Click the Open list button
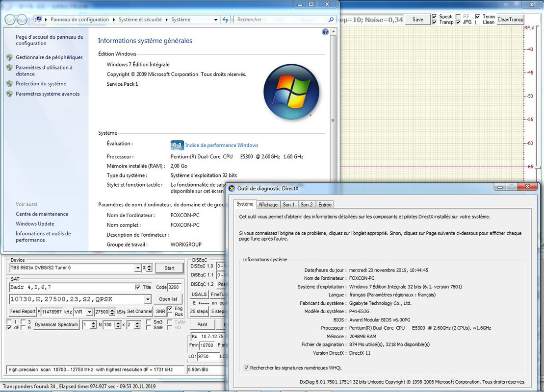Viewport: 544px width, 392px height. (168, 299)
